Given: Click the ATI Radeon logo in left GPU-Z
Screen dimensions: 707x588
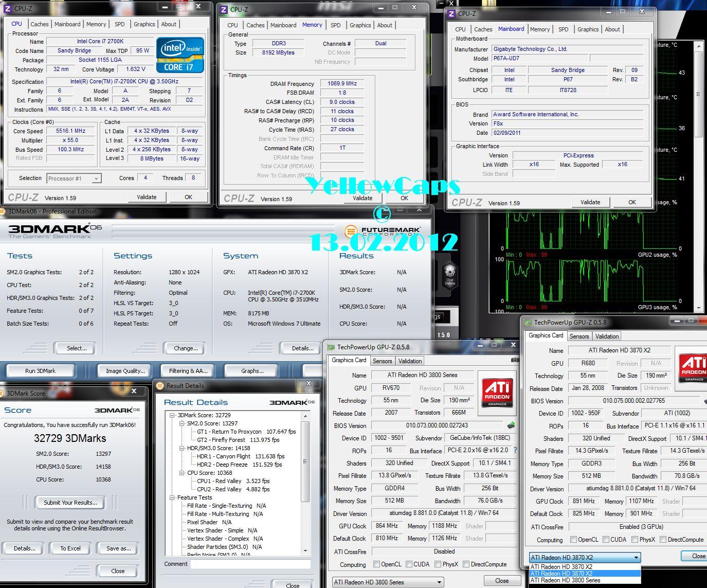Looking at the screenshot, I should (497, 392).
